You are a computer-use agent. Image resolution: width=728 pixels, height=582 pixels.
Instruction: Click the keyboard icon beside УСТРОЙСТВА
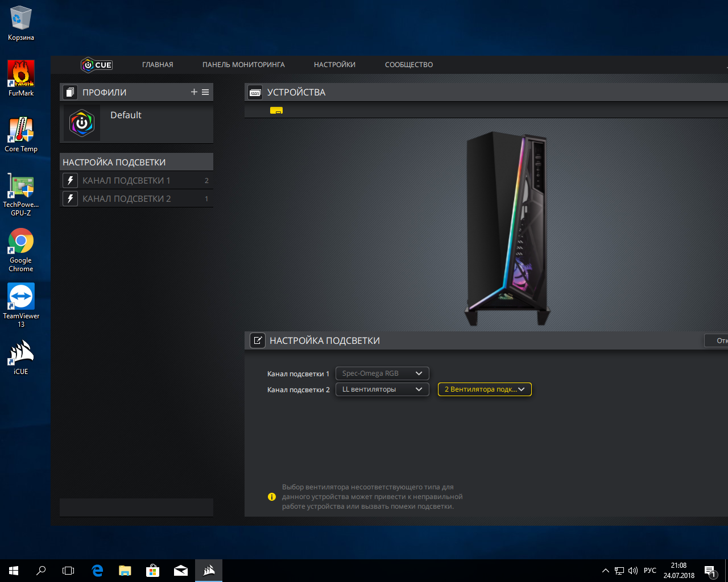(255, 92)
